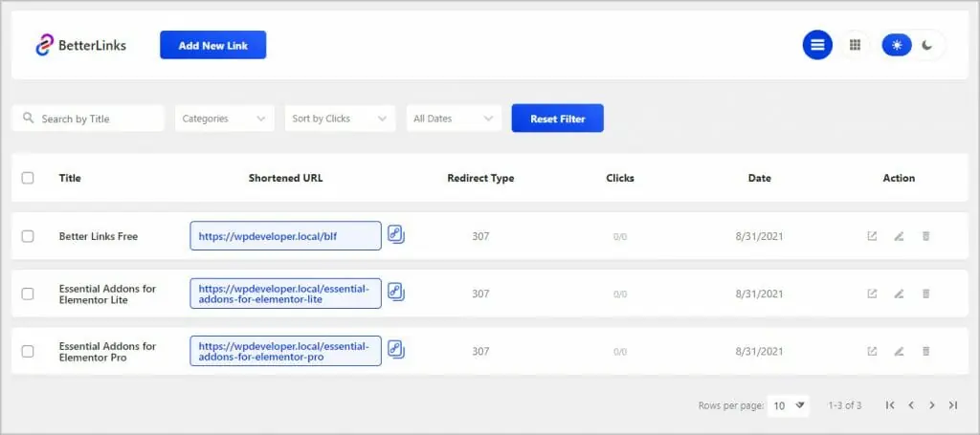Go to next page of results
Viewport: 980px width, 435px height.
[x=932, y=405]
